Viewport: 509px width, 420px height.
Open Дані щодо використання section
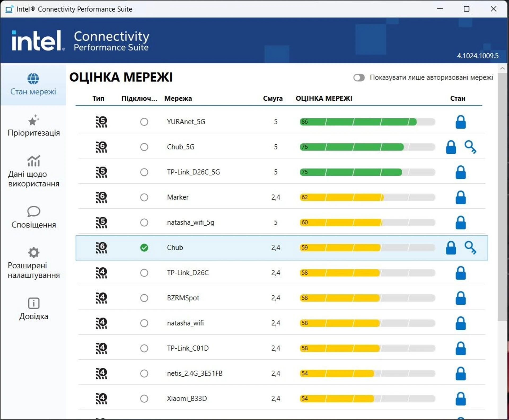(34, 171)
